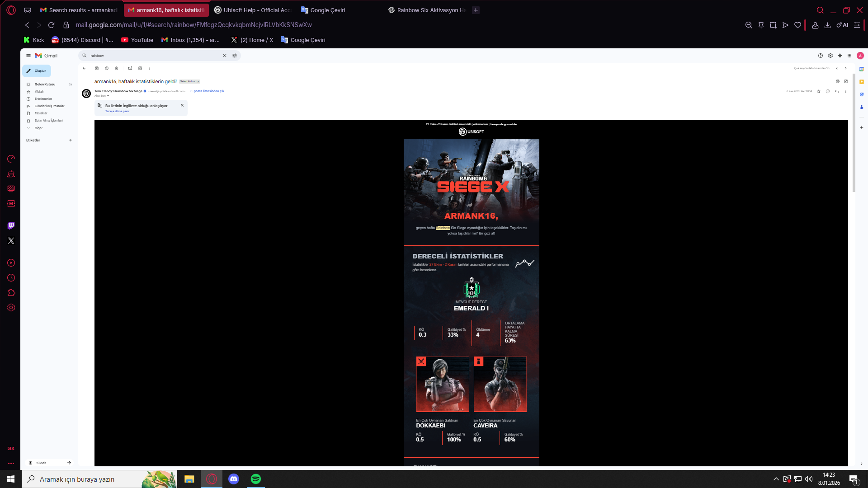This screenshot has height=488, width=868.
Task: Toggle the Gmail main menu hamburger
Action: point(28,56)
